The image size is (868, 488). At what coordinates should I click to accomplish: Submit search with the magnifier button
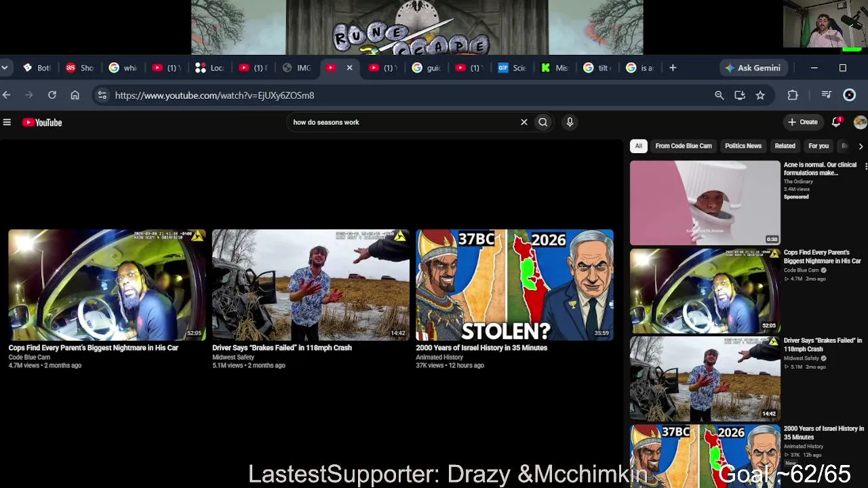pyautogui.click(x=542, y=122)
